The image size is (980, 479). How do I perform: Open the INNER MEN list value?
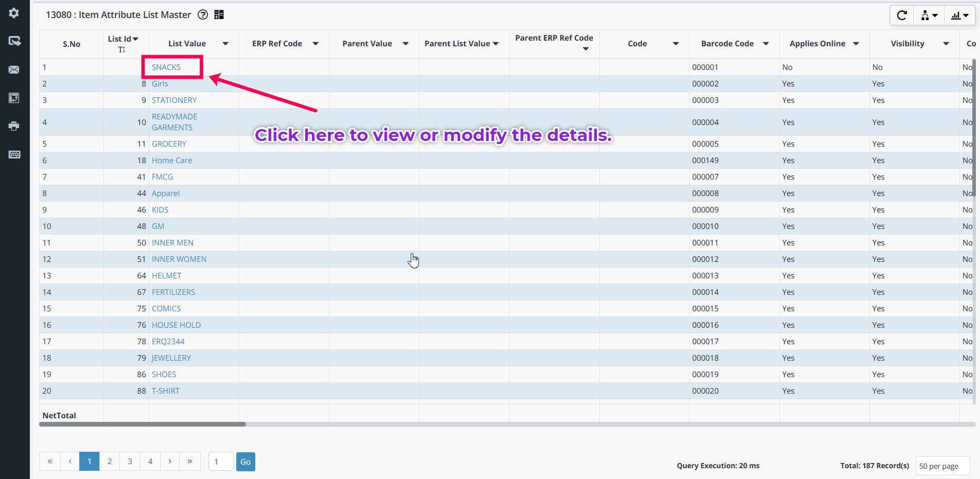pos(173,243)
